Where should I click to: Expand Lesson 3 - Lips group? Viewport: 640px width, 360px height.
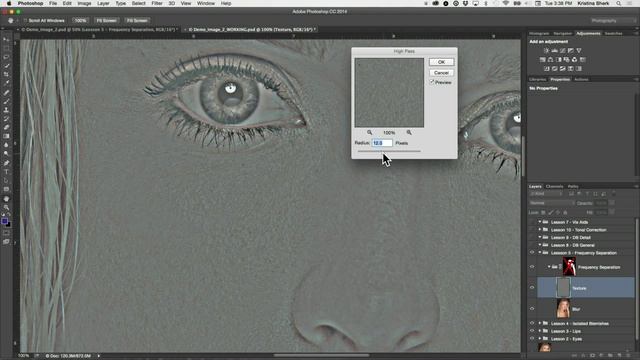click(x=540, y=331)
